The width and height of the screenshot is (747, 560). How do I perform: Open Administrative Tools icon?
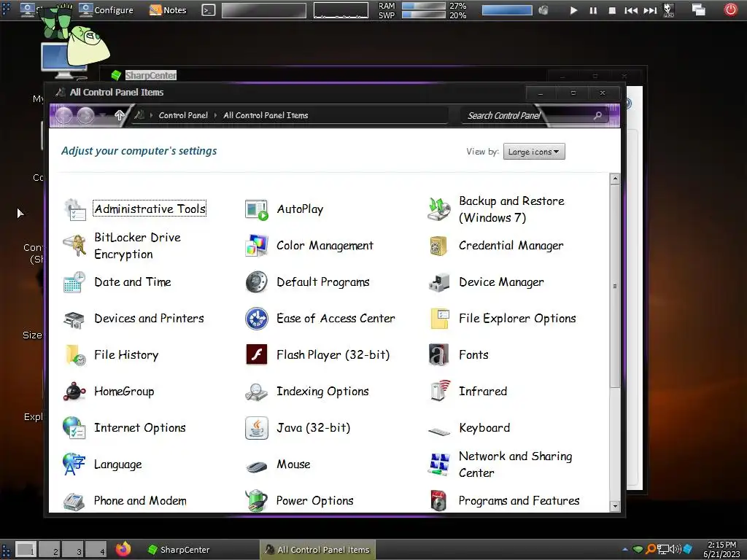75,209
